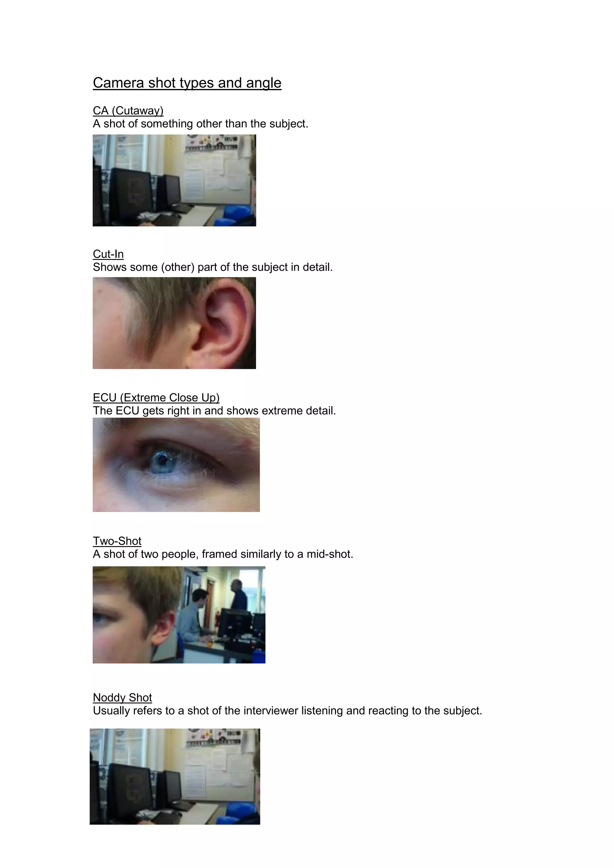Click the Noddy Shot example photo
The image size is (614, 868).
click(175, 777)
